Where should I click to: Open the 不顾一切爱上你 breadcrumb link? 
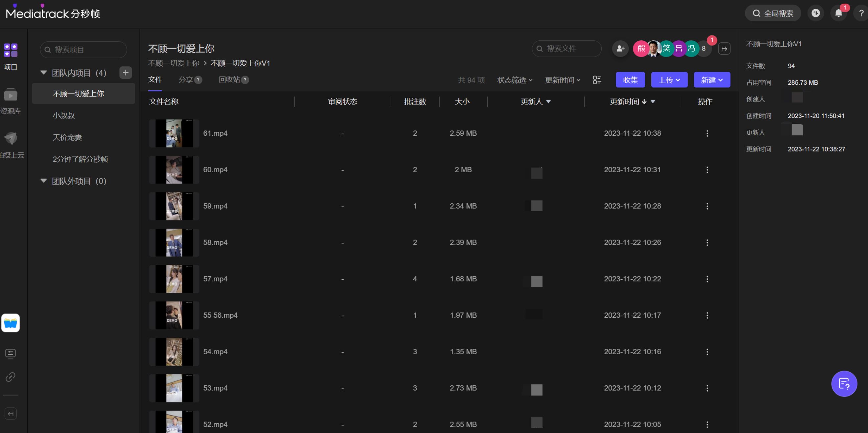[x=173, y=63]
